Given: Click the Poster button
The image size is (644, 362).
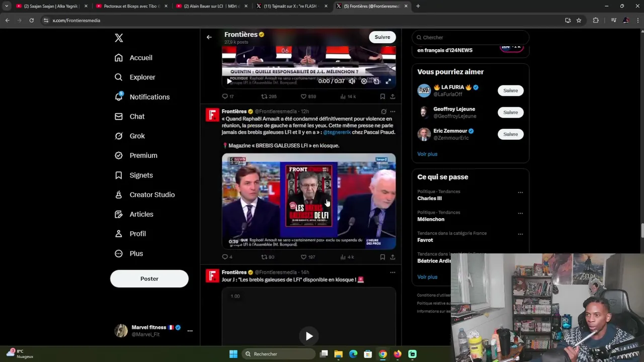Looking at the screenshot, I should pyautogui.click(x=149, y=279).
